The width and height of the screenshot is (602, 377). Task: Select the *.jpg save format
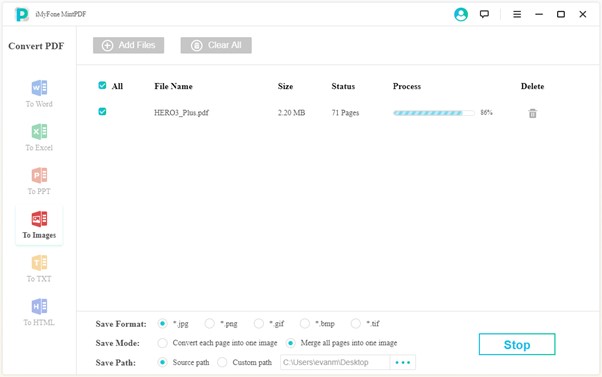(x=162, y=324)
